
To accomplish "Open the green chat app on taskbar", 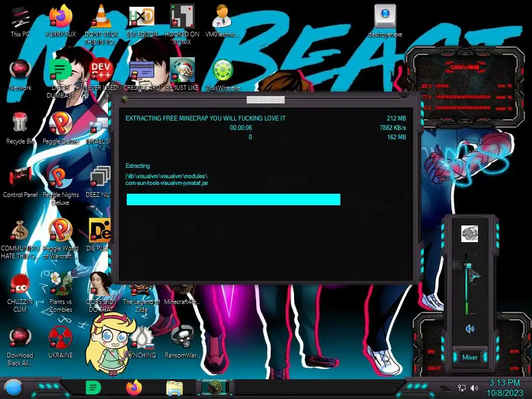I will pos(94,388).
